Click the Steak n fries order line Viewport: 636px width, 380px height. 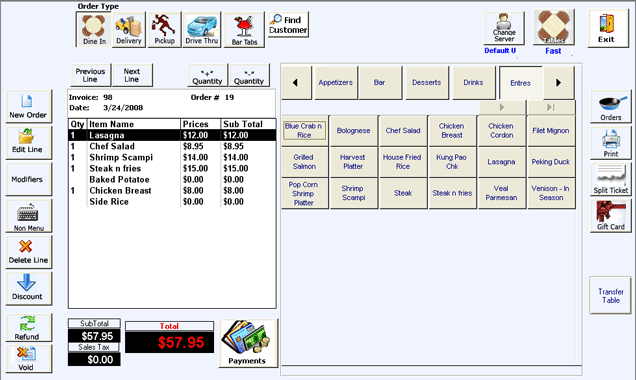pos(172,168)
